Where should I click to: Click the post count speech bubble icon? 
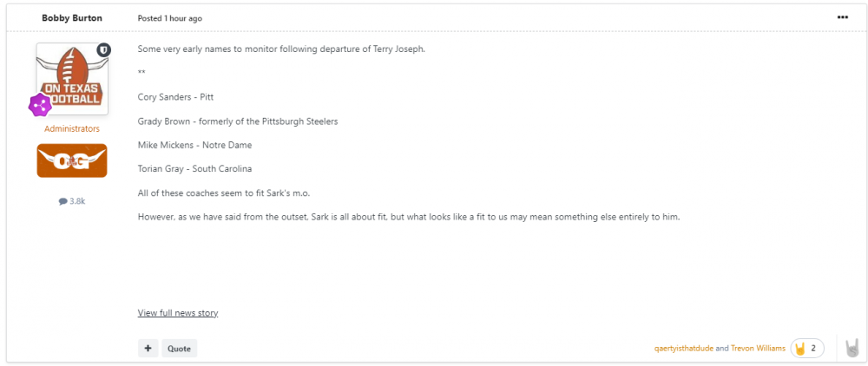pos(62,201)
